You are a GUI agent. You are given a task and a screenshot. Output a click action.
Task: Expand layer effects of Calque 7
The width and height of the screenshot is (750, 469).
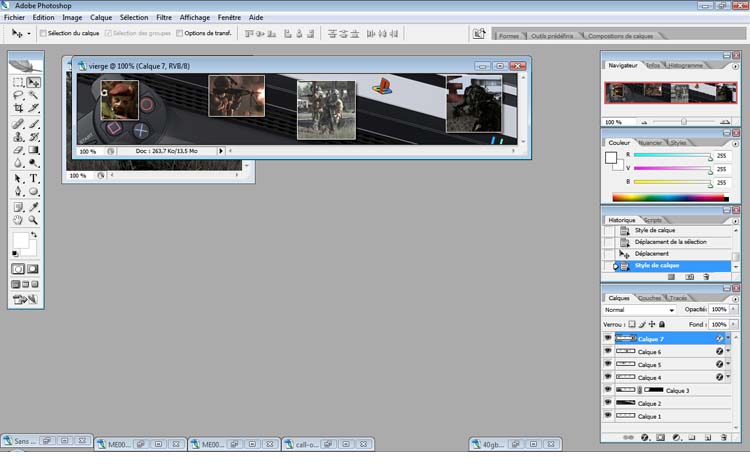pos(728,338)
